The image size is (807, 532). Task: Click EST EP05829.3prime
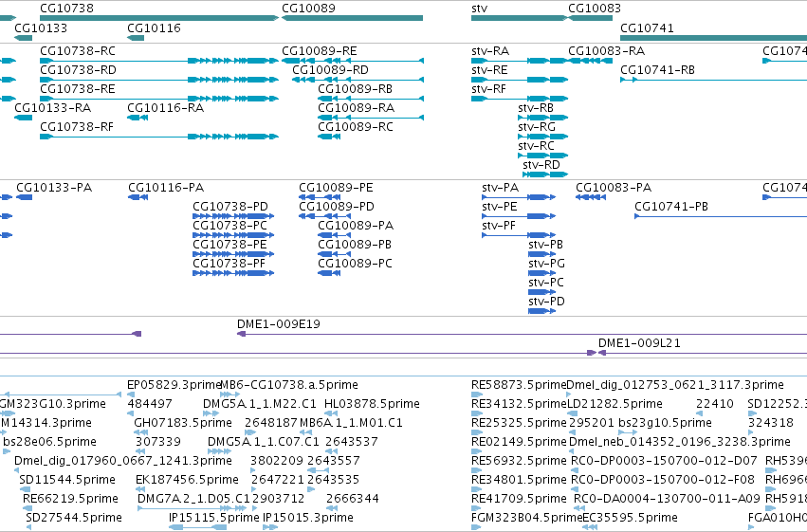coord(174,384)
